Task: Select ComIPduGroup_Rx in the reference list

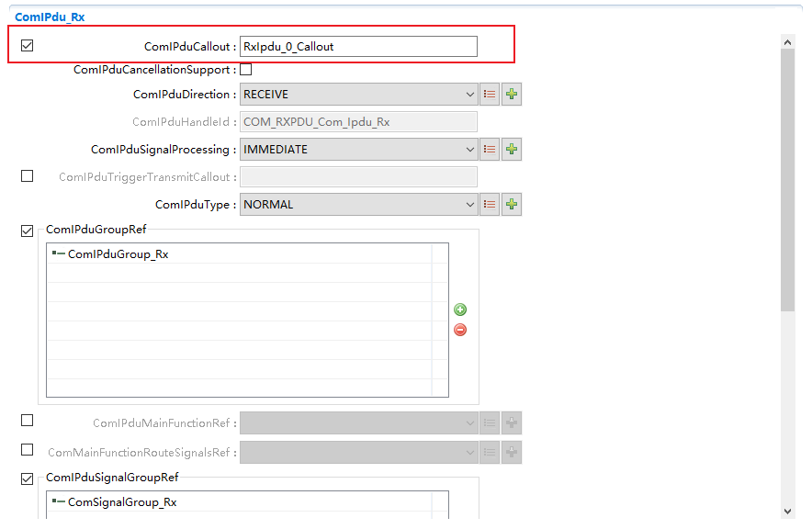Action: pyautogui.click(x=118, y=254)
